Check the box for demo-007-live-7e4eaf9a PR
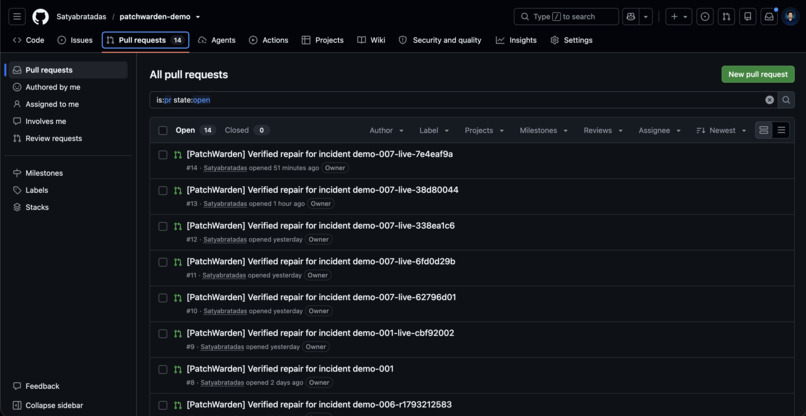806x416 pixels. pyautogui.click(x=163, y=155)
